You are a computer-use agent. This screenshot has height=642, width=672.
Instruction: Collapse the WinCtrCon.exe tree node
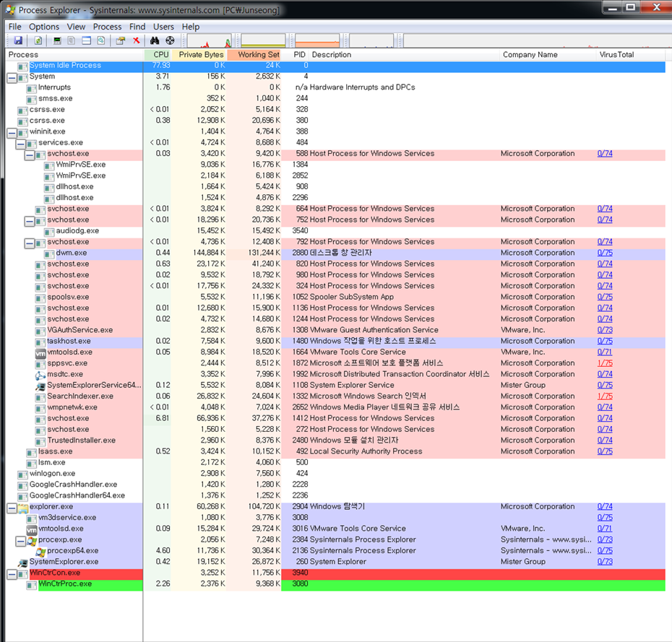pyautogui.click(x=12, y=574)
